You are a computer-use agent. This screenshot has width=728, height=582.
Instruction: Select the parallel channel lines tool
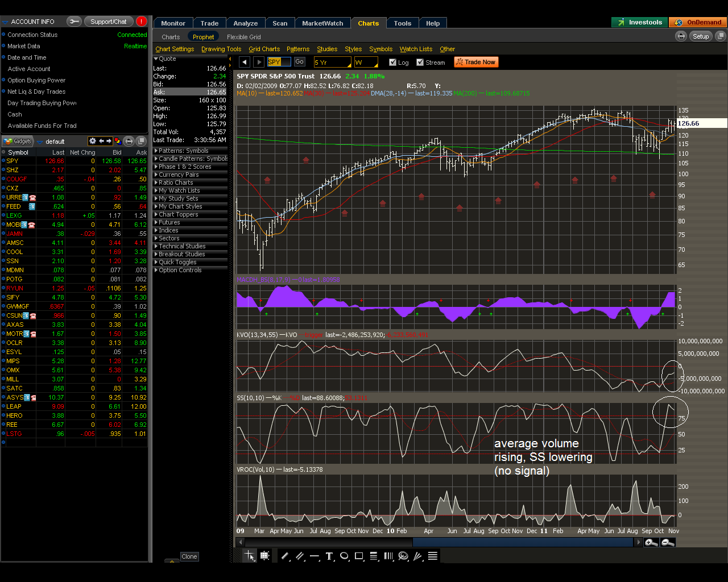(300, 556)
